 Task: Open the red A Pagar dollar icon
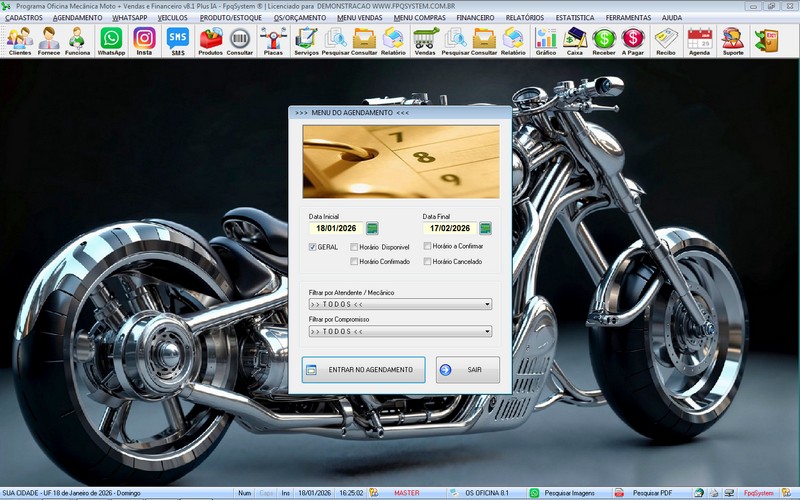[x=633, y=41]
